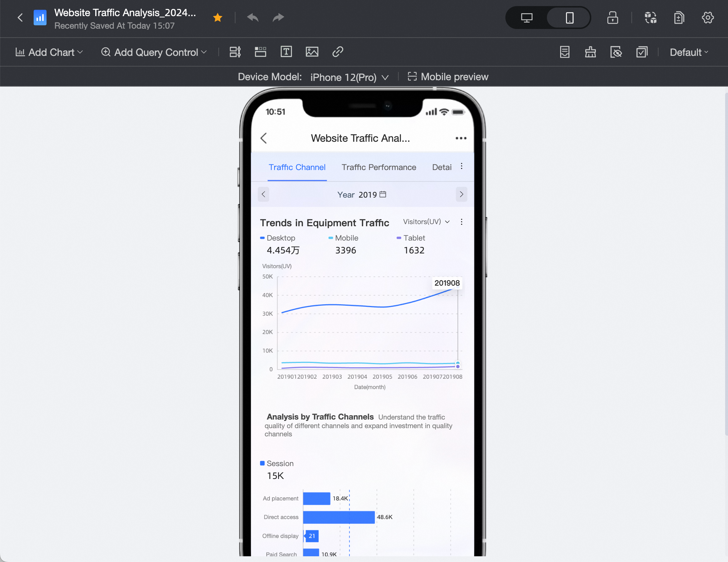
Task: Insert a link widget icon
Action: pyautogui.click(x=338, y=52)
